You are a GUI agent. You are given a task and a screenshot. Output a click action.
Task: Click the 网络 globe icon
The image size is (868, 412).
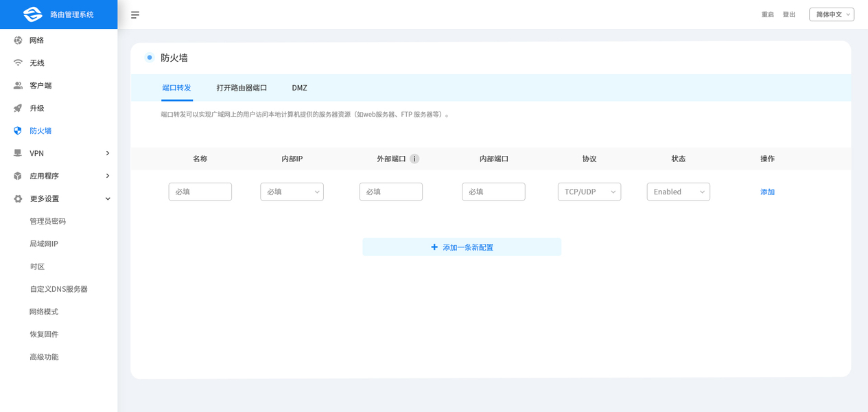(x=18, y=41)
